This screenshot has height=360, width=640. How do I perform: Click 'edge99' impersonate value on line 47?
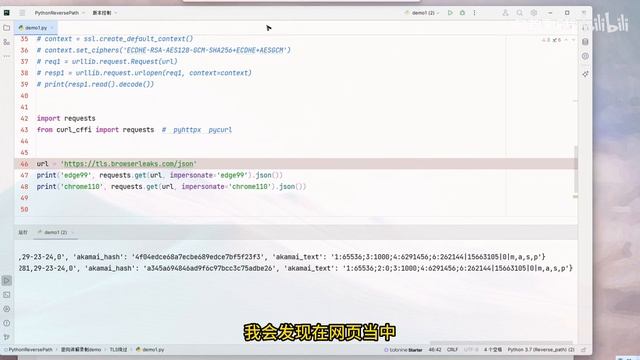232,175
